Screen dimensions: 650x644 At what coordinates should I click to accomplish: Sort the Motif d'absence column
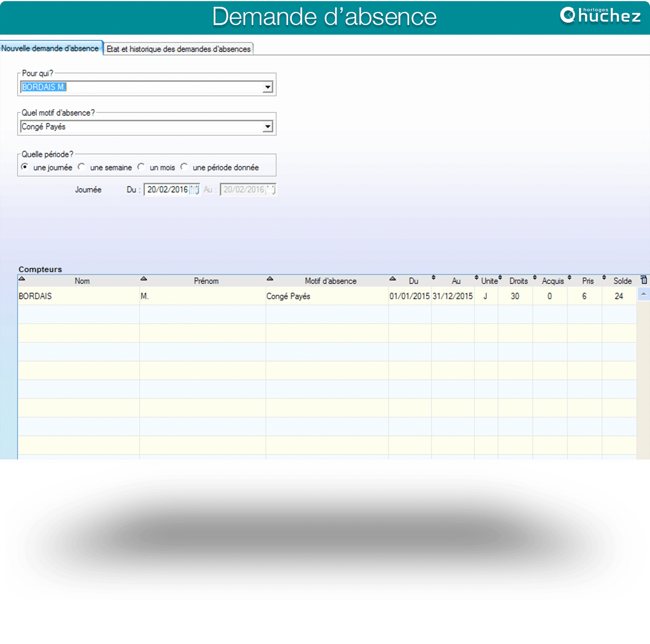270,279
